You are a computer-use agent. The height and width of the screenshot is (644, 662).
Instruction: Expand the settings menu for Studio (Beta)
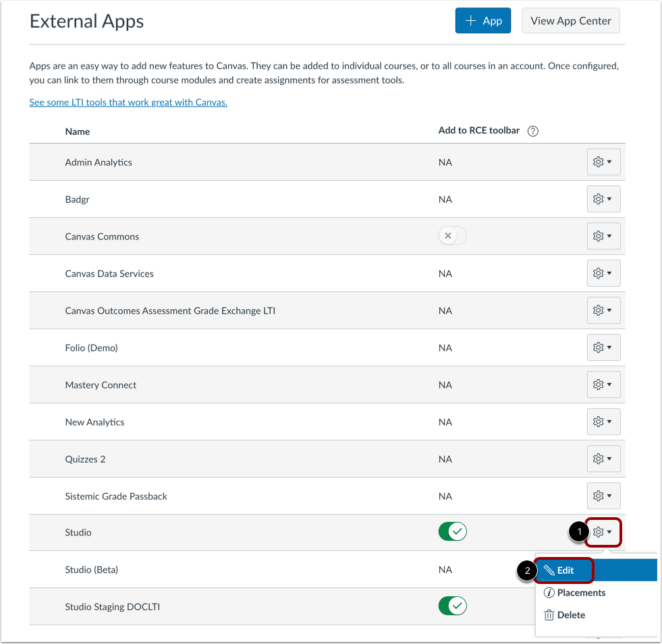[603, 570]
